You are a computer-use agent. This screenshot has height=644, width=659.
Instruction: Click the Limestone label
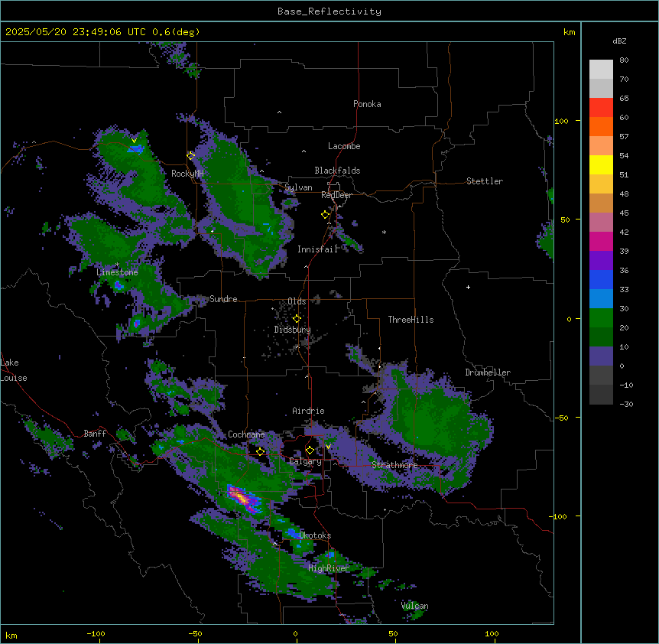117,272
